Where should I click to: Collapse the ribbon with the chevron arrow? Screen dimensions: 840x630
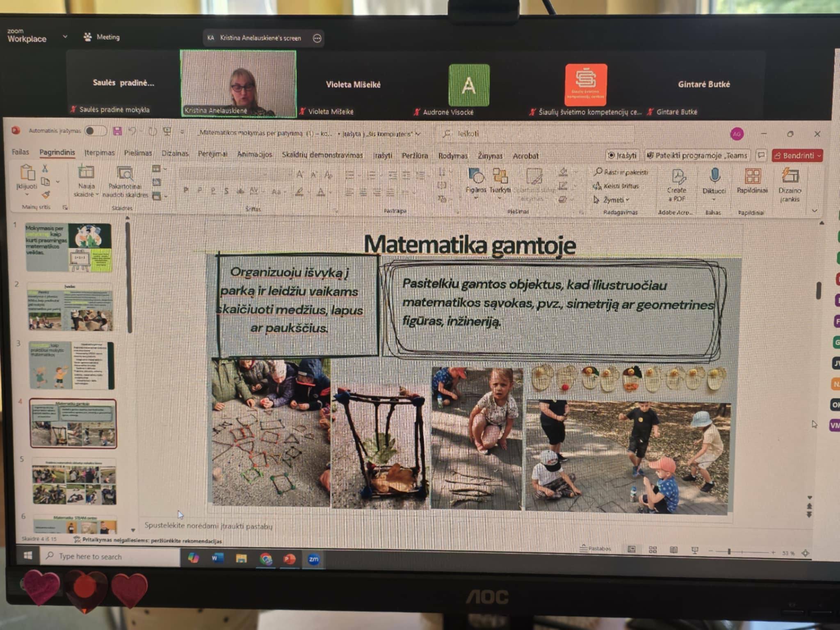click(x=815, y=210)
